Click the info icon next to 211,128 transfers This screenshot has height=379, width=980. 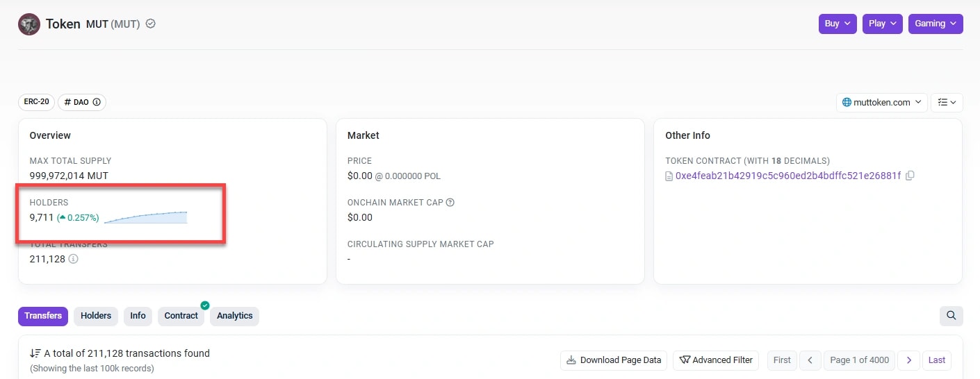click(73, 259)
